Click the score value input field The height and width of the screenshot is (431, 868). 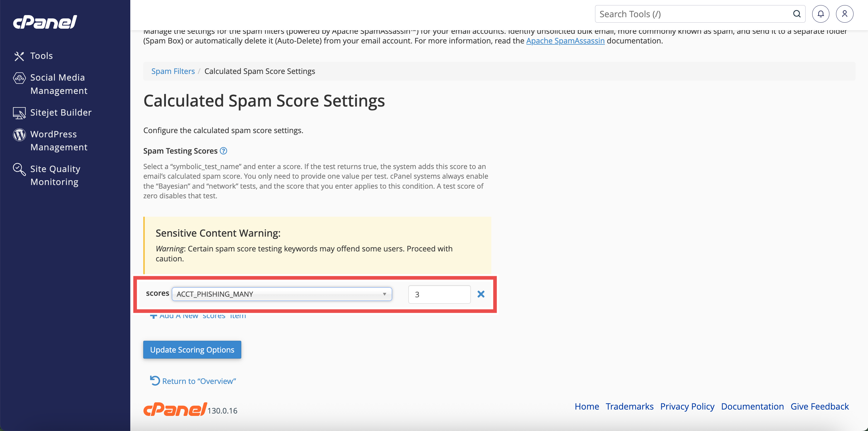click(x=439, y=294)
